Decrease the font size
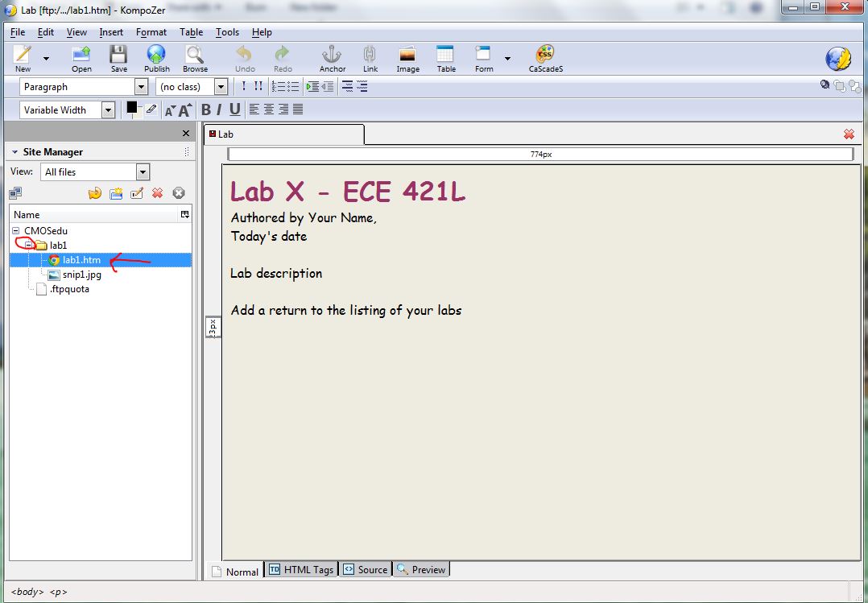868x603 pixels. [170, 111]
